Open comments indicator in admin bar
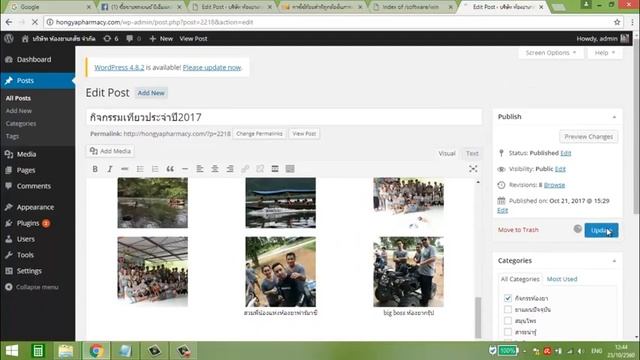 [133, 38]
